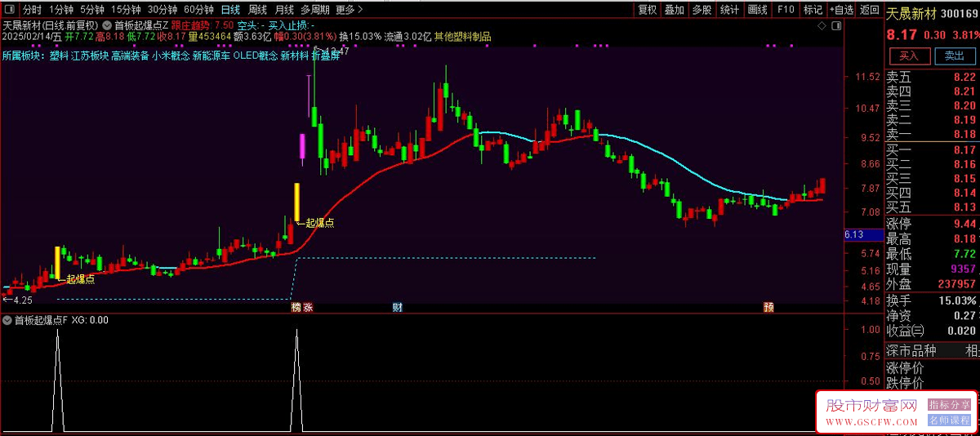Screen dimensions: 980x436
Task: Click the blue 卖出 sell button
Action: pyautogui.click(x=954, y=56)
